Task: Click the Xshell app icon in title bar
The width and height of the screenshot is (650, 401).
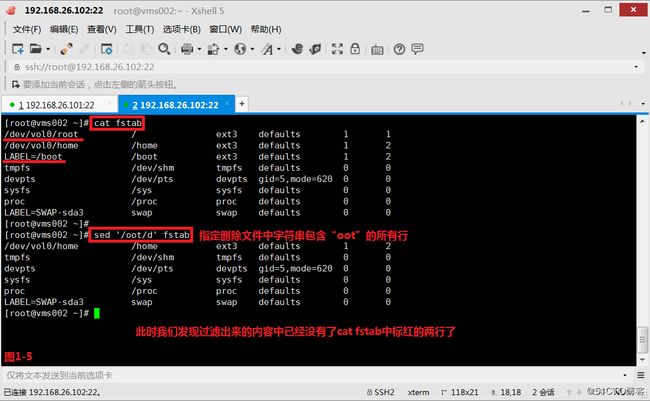Action: pyautogui.click(x=11, y=10)
